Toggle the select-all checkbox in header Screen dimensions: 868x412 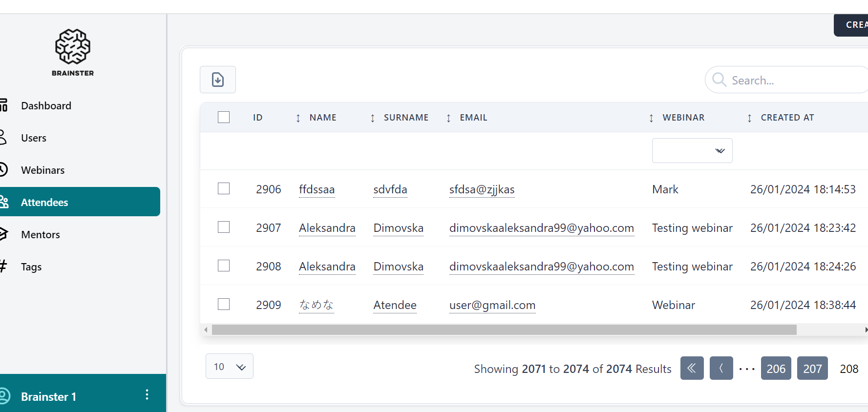pyautogui.click(x=224, y=117)
